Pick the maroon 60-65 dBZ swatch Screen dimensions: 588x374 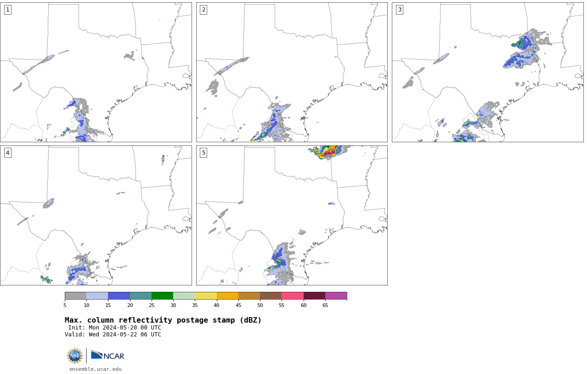point(314,296)
